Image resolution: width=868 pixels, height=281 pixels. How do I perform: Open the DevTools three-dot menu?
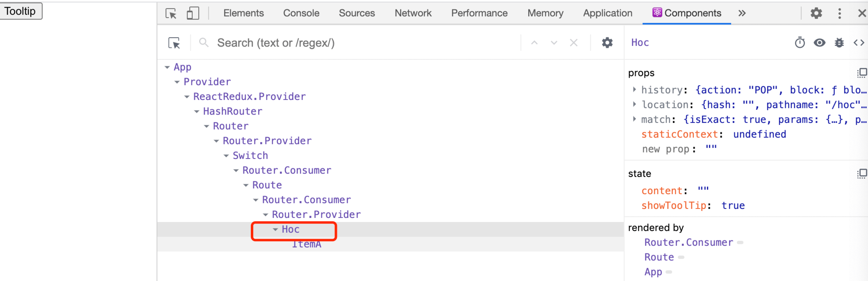click(x=839, y=14)
